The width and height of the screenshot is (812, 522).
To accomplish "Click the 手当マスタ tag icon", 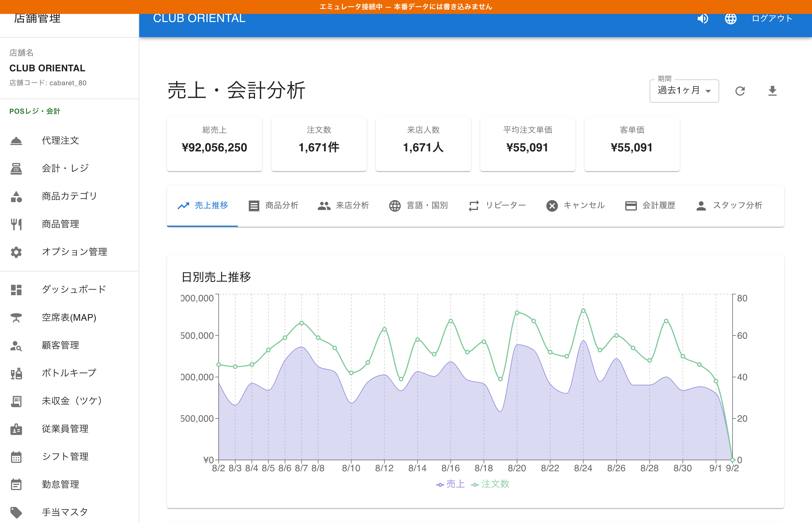I will pyautogui.click(x=16, y=512).
